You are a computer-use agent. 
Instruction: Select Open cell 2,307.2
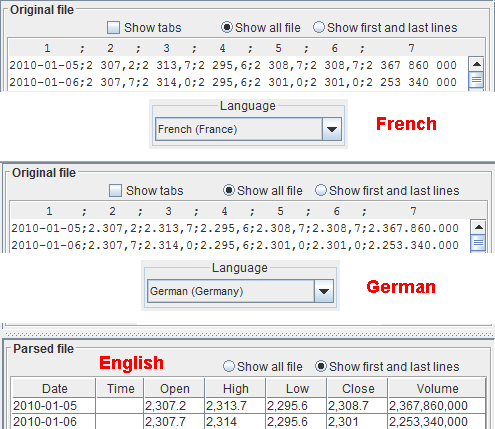(x=174, y=406)
